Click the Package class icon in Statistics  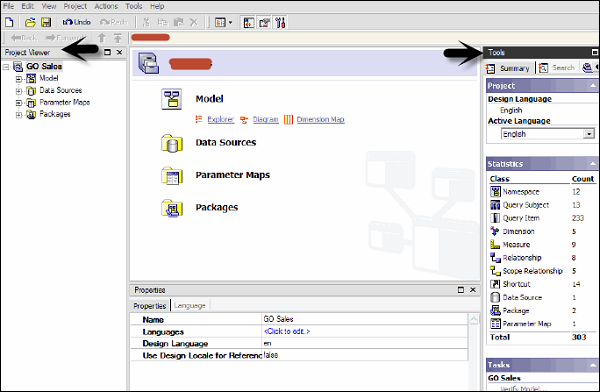point(495,310)
